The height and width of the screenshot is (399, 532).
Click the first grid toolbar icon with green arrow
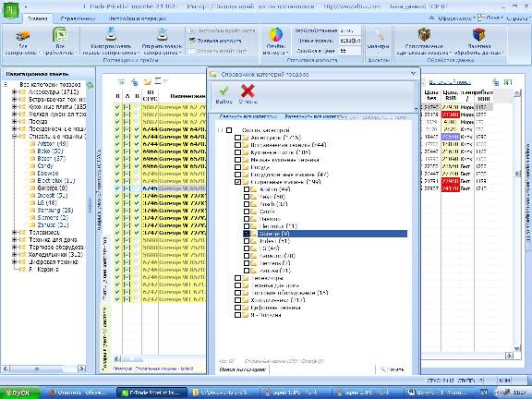122,82
